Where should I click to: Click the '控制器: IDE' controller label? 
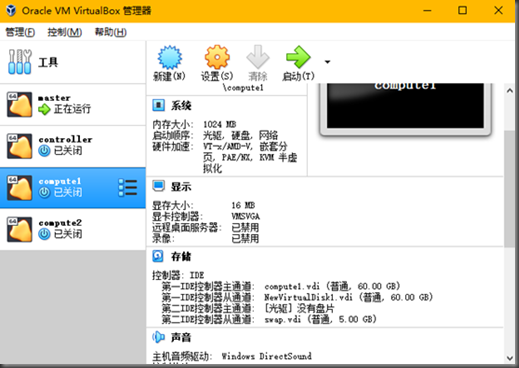tap(178, 275)
